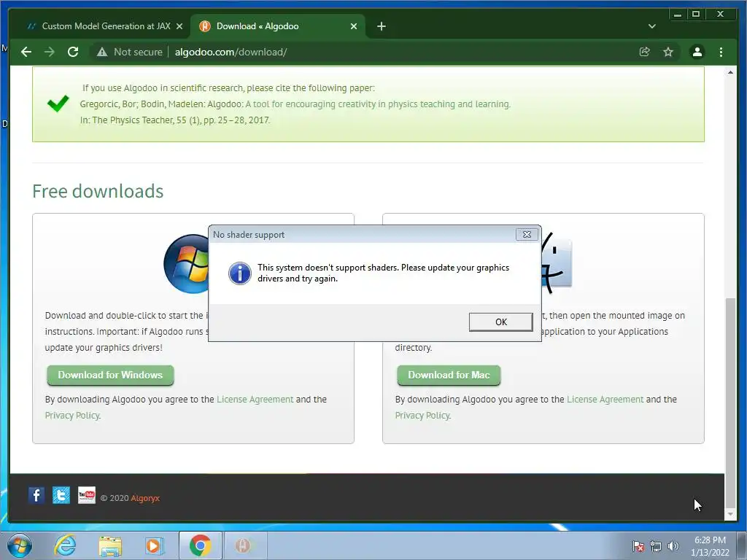The width and height of the screenshot is (747, 560).
Task: Open Privacy Policy link in Windows card
Action: 72,415
